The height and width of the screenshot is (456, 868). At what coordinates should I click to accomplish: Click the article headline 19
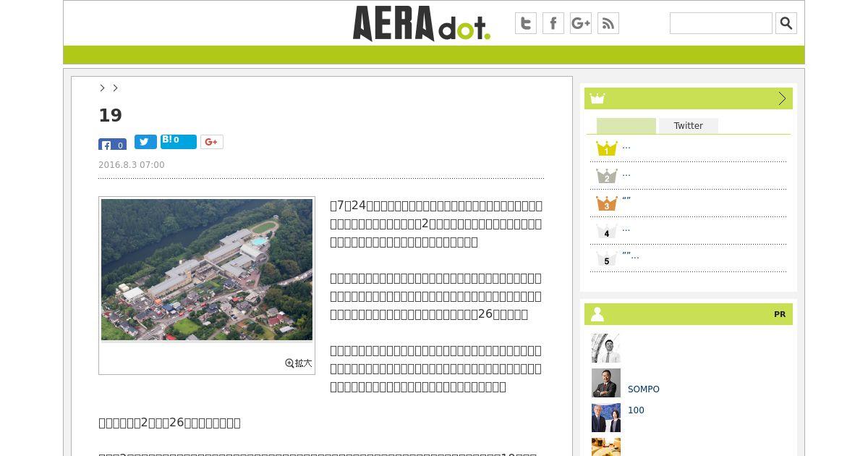[x=110, y=115]
